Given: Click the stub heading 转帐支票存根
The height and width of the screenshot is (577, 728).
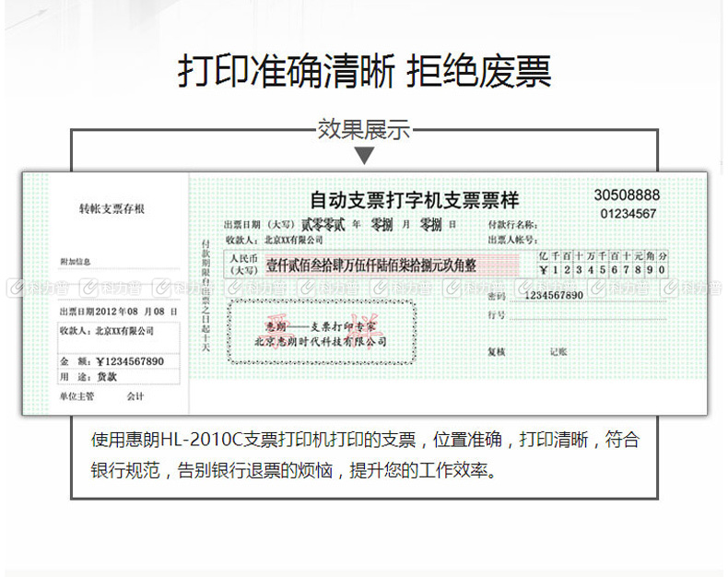Looking at the screenshot, I should click(112, 208).
